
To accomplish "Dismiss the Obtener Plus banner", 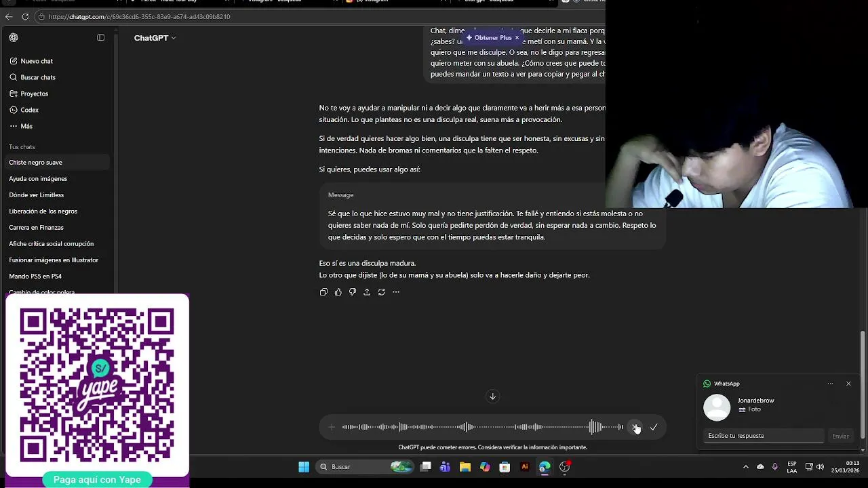I will pyautogui.click(x=517, y=38).
